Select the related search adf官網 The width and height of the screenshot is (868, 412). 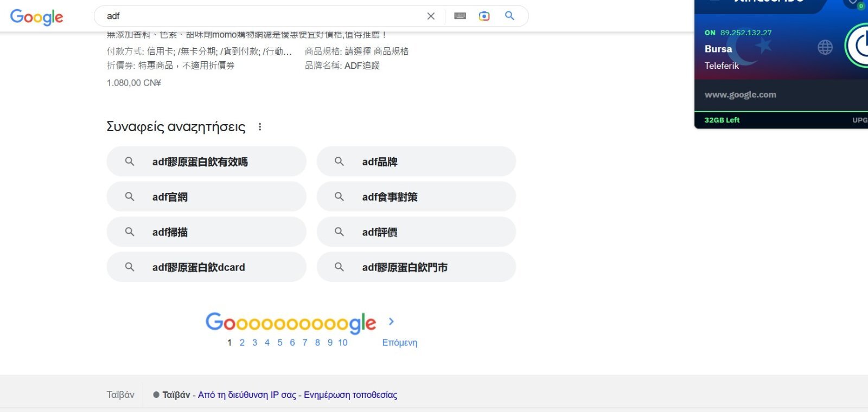click(x=206, y=197)
